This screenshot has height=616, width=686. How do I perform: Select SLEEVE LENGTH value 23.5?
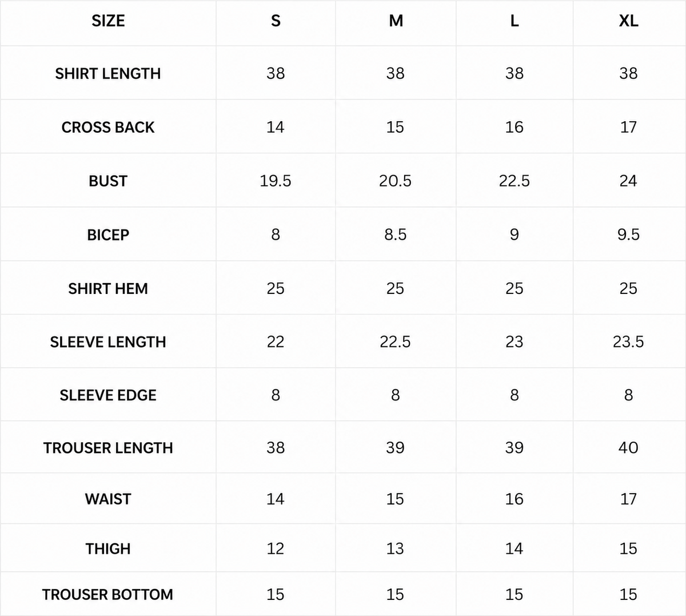click(628, 342)
